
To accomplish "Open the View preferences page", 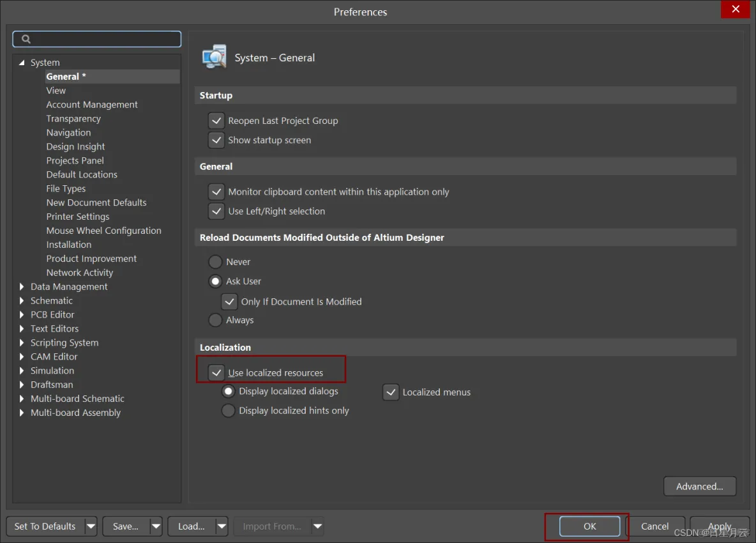I will click(56, 91).
